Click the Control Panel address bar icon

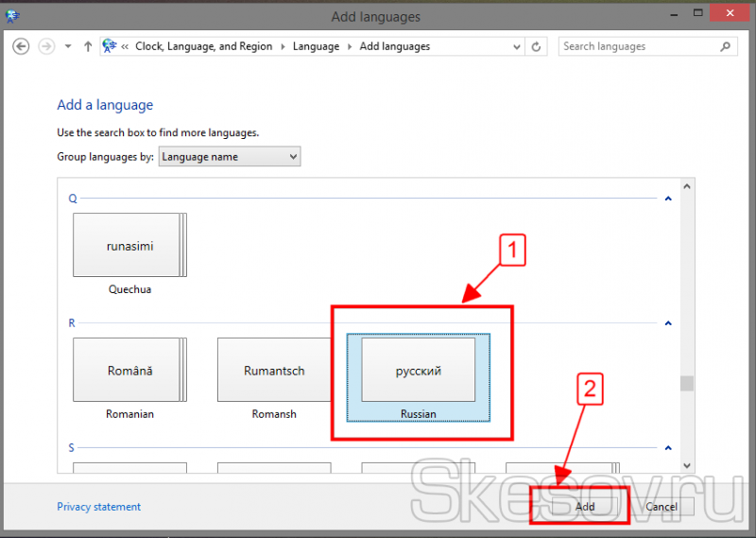(x=110, y=46)
